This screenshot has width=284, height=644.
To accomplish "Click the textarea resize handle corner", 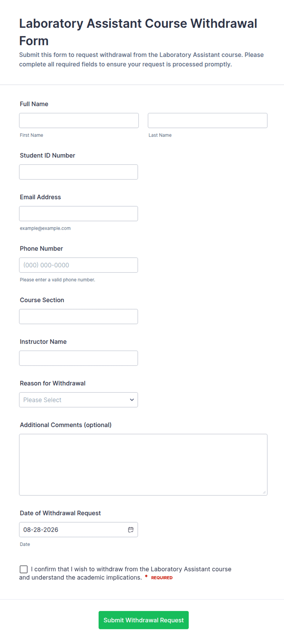I will click(264, 492).
